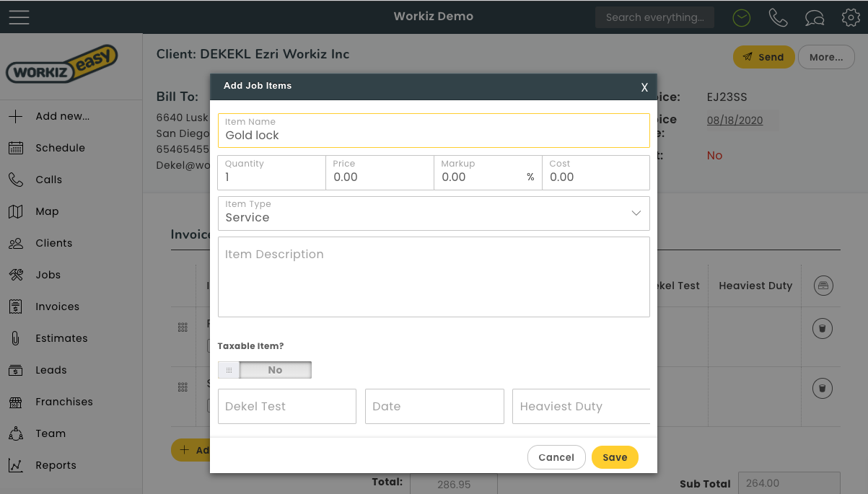Close the Add Job Items dialog with X
868x494 pixels.
(x=644, y=87)
